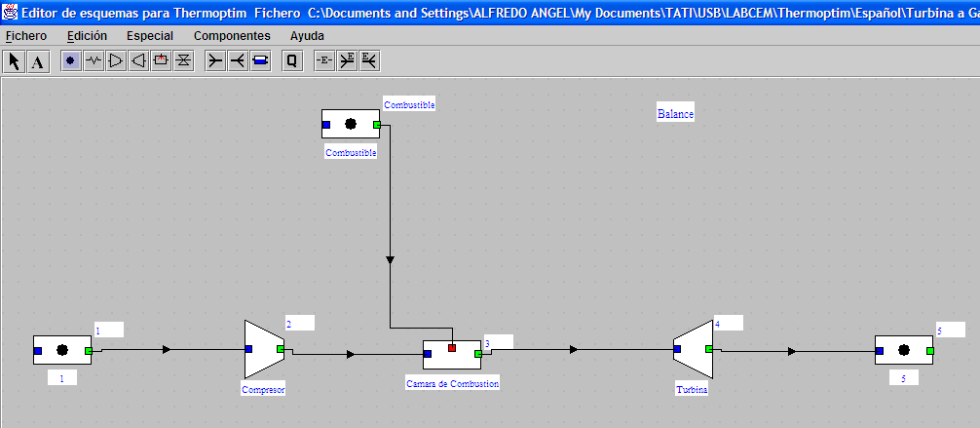Select the arrow pointer tool
The image size is (980, 428).
pos(15,61)
